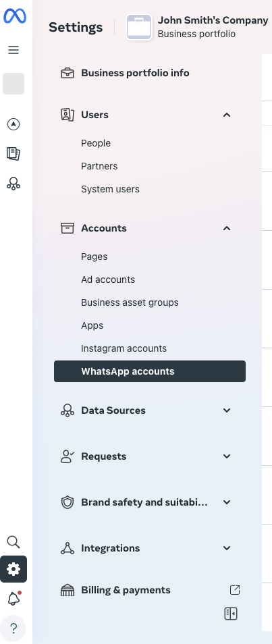This screenshot has width=272, height=644.
Task: Expand the Data Sources section
Action: click(x=227, y=410)
